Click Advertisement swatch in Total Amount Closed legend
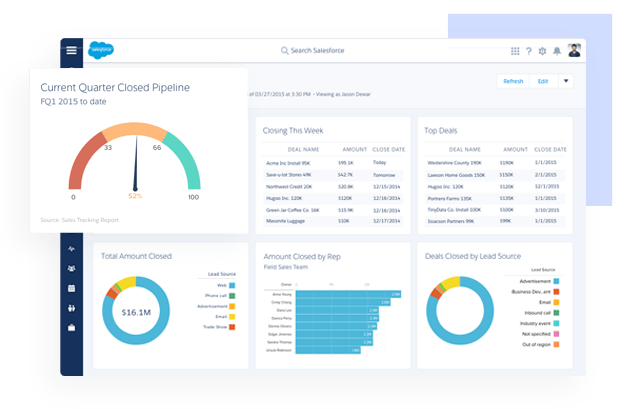The image size is (630, 409). tap(232, 307)
